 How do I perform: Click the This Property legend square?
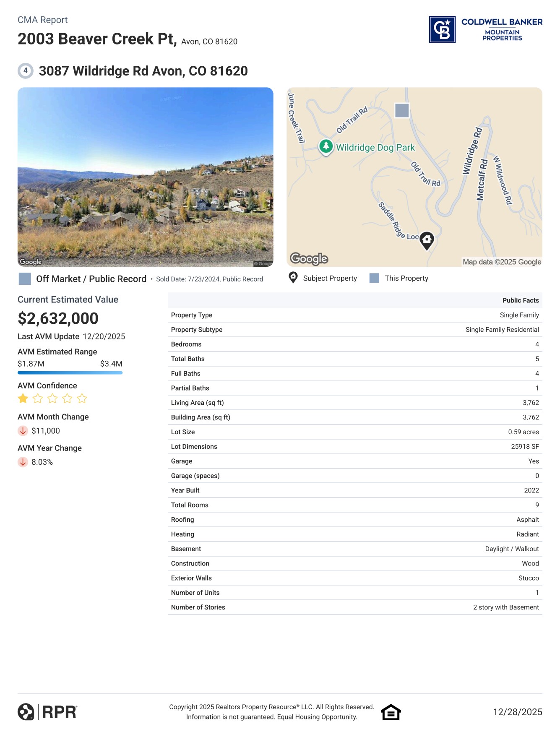point(374,278)
